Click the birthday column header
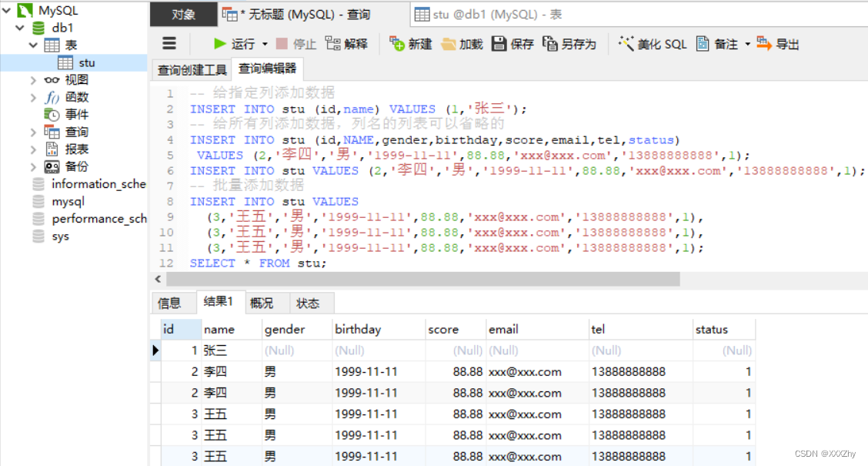Viewport: 868px width, 466px height. click(x=378, y=329)
